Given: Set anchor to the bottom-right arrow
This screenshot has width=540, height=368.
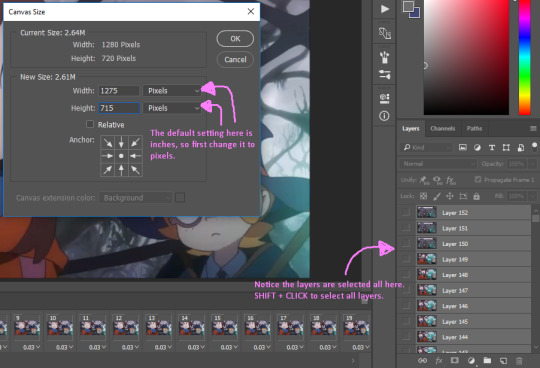Looking at the screenshot, I should click(x=135, y=169).
